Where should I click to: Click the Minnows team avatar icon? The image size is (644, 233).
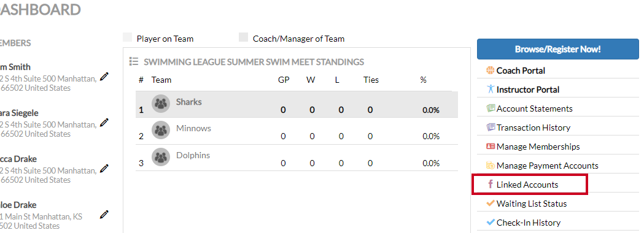point(161,131)
